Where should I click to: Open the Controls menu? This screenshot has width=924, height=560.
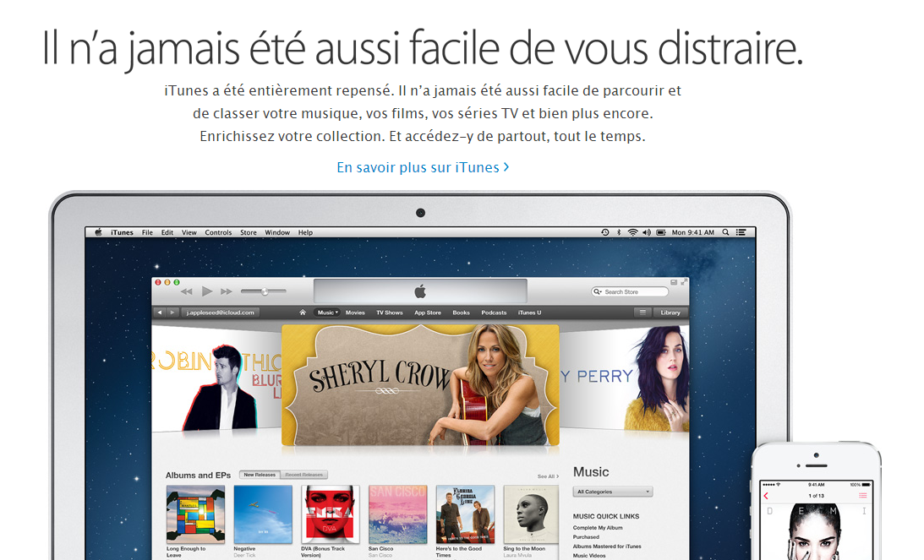coord(218,232)
